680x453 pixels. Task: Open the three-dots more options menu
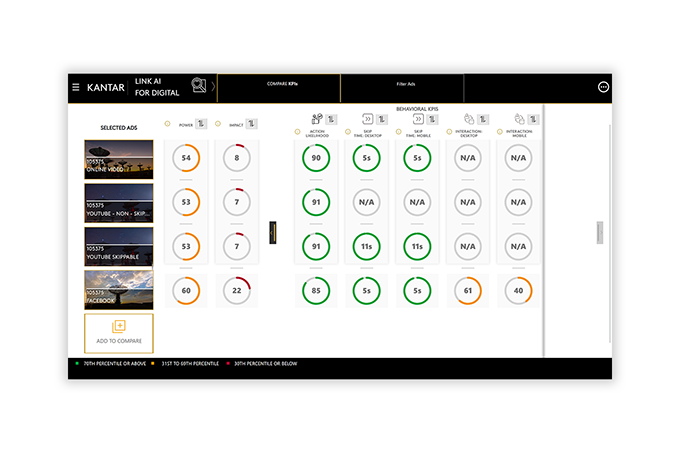(603, 87)
